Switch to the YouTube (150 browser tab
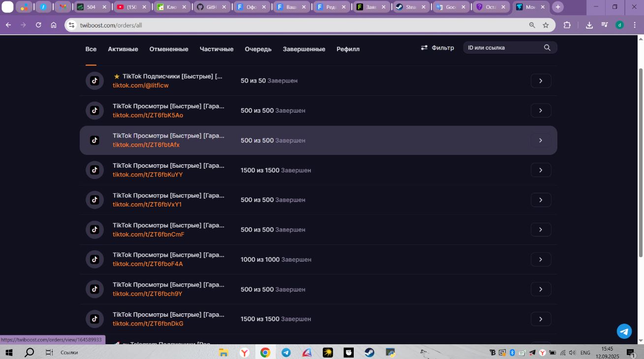This screenshot has height=359, width=644. pos(132,7)
